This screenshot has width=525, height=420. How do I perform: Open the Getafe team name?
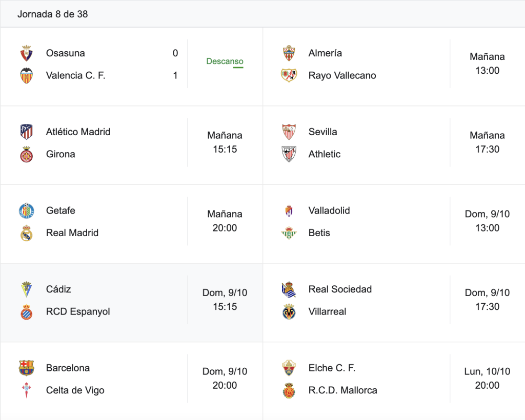[x=60, y=211]
